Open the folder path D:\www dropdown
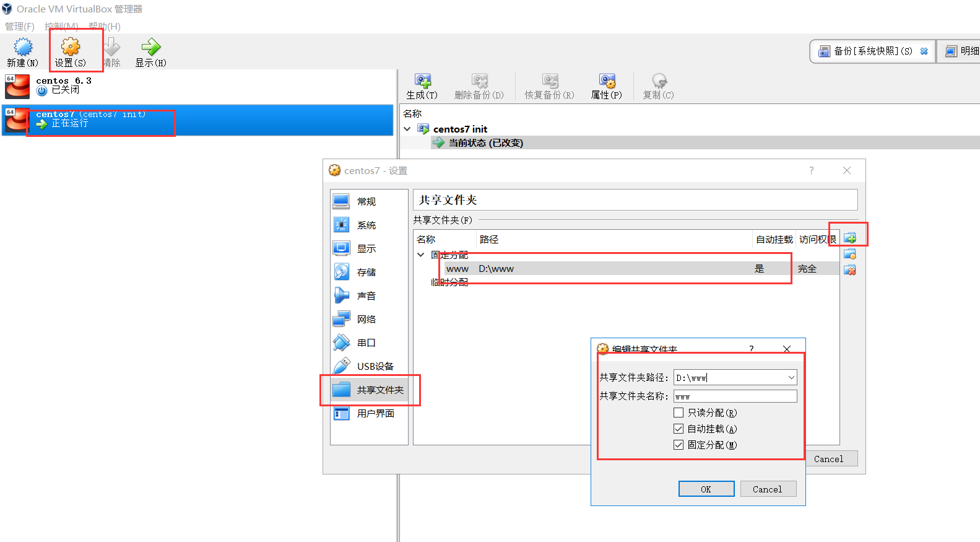Screen dimensions: 980x542 point(791,377)
